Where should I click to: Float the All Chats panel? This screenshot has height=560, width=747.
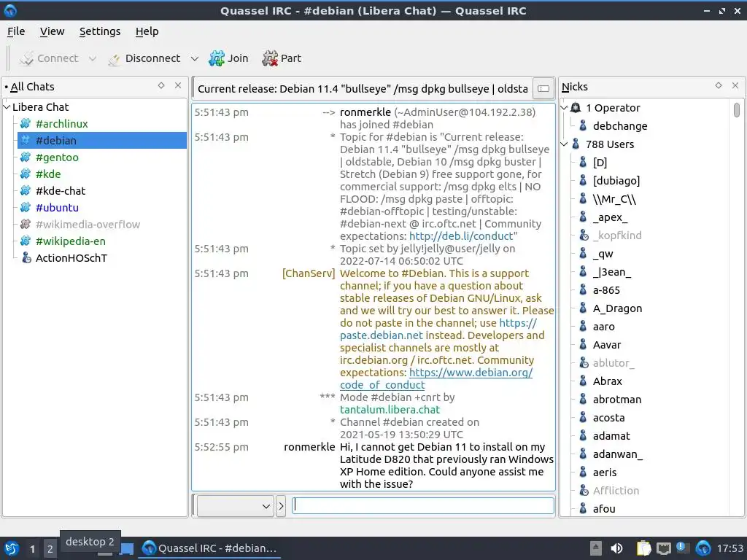click(x=161, y=85)
